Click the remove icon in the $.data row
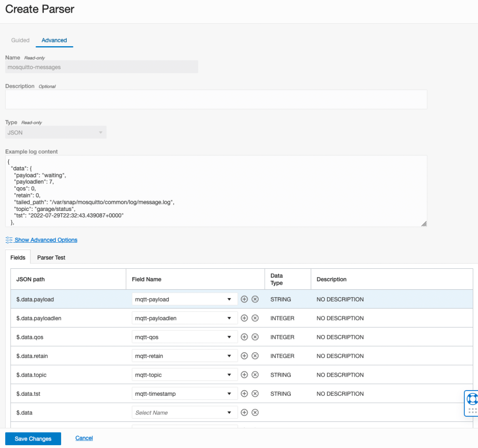The width and height of the screenshot is (478, 448). (x=255, y=413)
